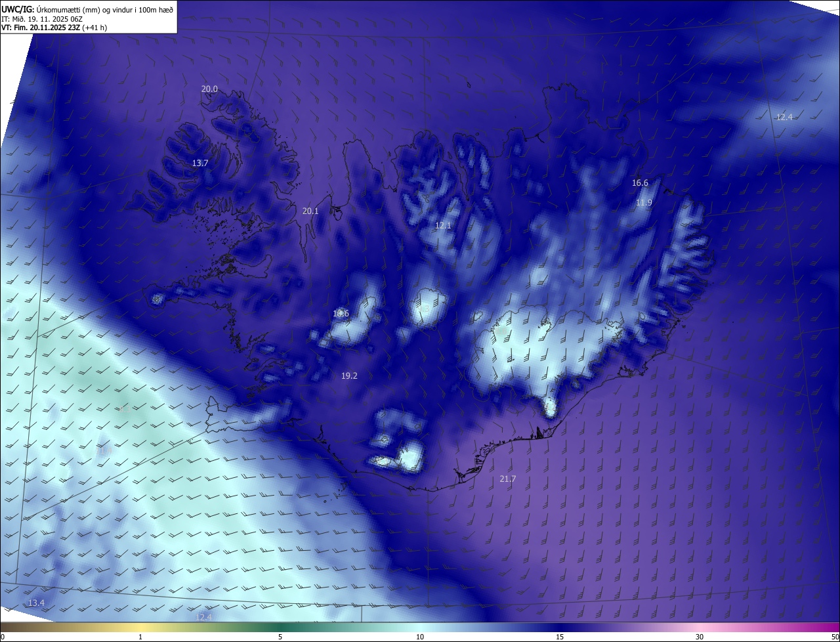The height and width of the screenshot is (642, 840).
Task: Click the '0' label on the colour scale
Action: [x=3, y=637]
